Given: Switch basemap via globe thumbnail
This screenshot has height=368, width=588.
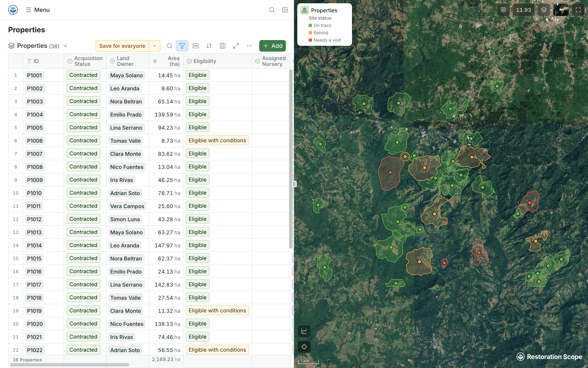Looking at the screenshot, I should tap(561, 10).
